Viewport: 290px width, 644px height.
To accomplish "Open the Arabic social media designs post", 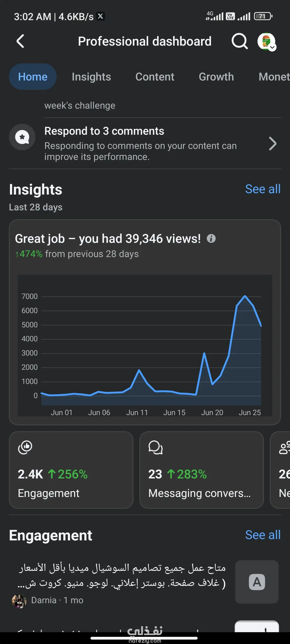I will click(122, 575).
